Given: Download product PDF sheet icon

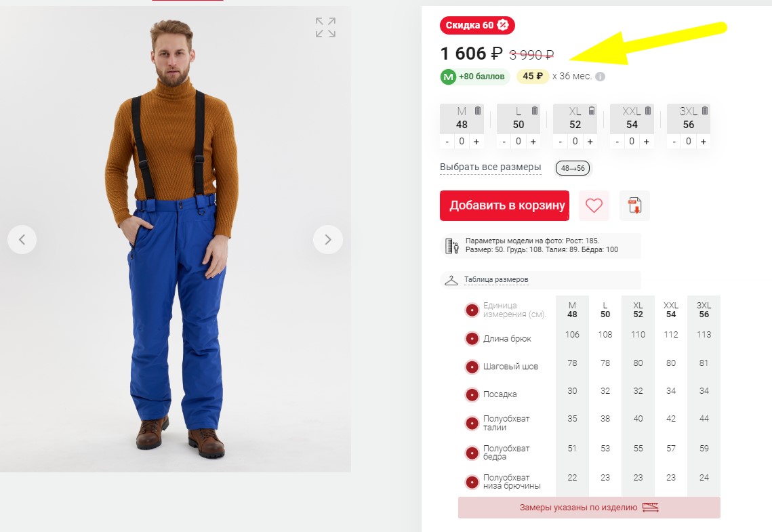Looking at the screenshot, I should 634,205.
